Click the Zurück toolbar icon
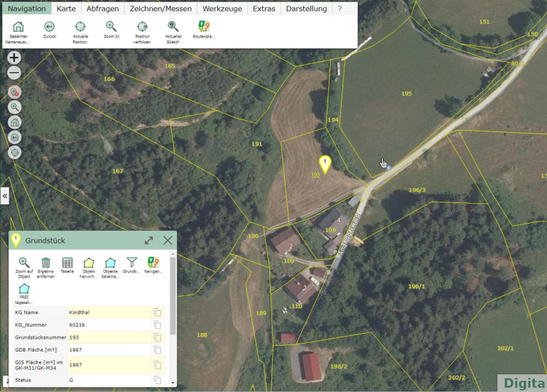This screenshot has width=547, height=392. [50, 27]
